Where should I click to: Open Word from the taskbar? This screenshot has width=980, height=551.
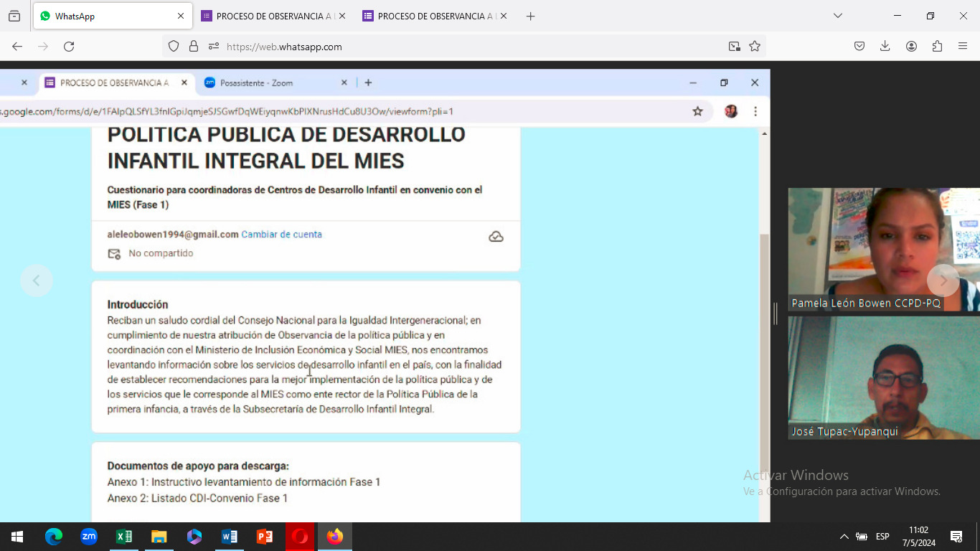coord(230,537)
